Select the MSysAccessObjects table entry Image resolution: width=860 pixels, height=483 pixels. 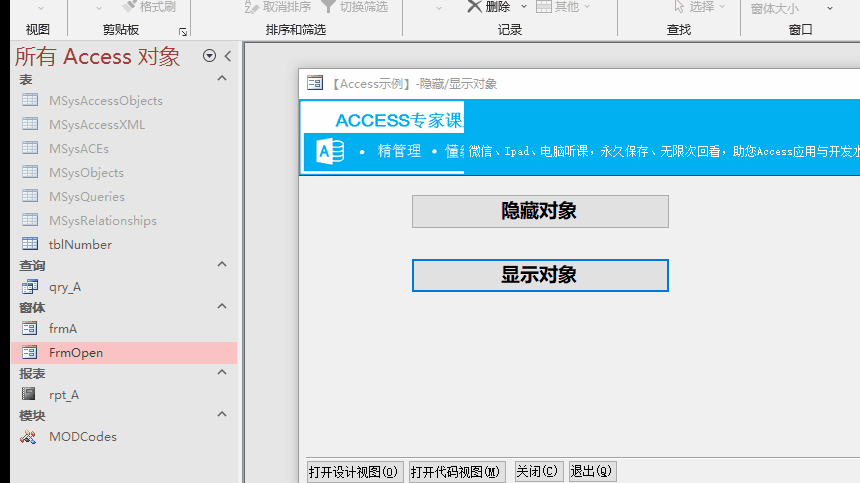[124, 100]
